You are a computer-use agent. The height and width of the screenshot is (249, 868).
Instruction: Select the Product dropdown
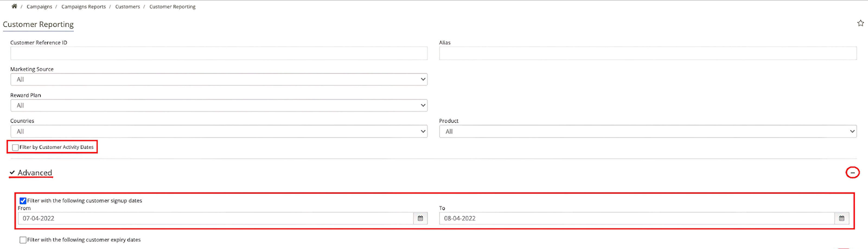tap(647, 132)
